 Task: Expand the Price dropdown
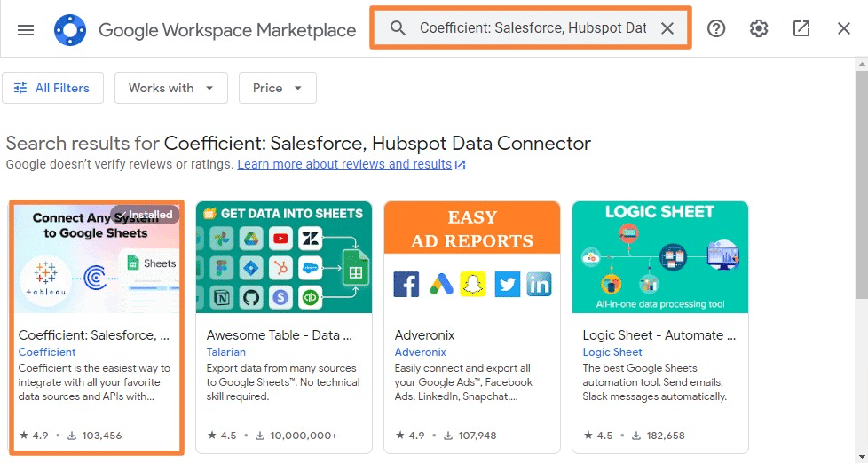[277, 88]
